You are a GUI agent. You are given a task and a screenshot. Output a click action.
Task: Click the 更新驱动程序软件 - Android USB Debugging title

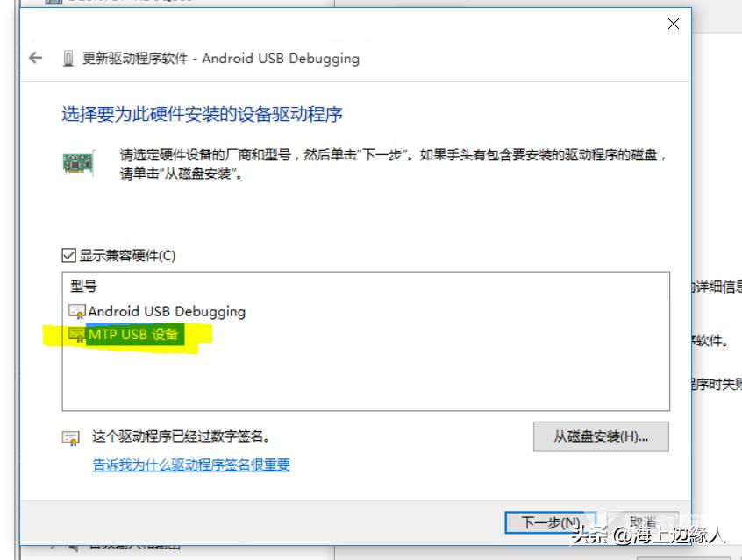221,59
